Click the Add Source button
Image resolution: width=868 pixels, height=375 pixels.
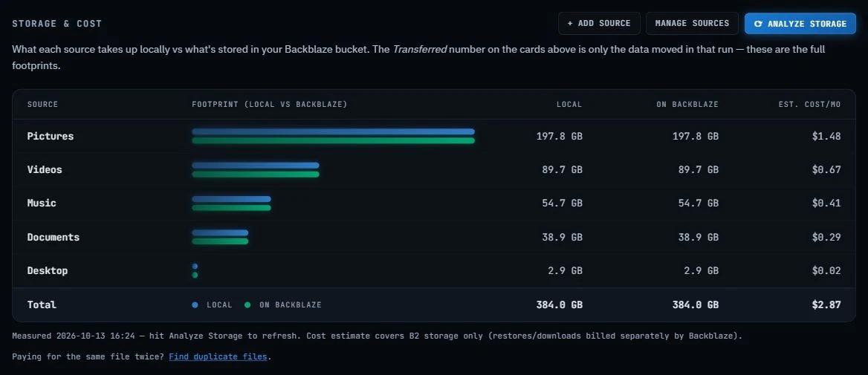click(599, 23)
